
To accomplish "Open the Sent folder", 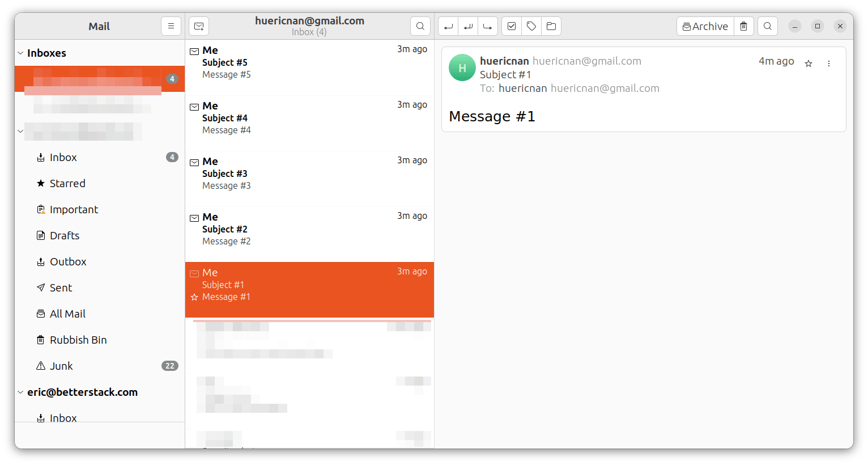I will click(x=100, y=288).
